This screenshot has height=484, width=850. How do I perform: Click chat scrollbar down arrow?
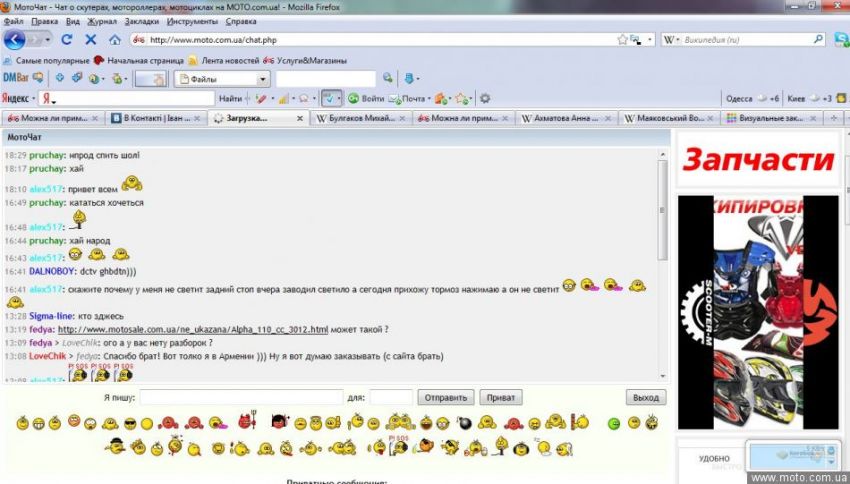(662, 376)
